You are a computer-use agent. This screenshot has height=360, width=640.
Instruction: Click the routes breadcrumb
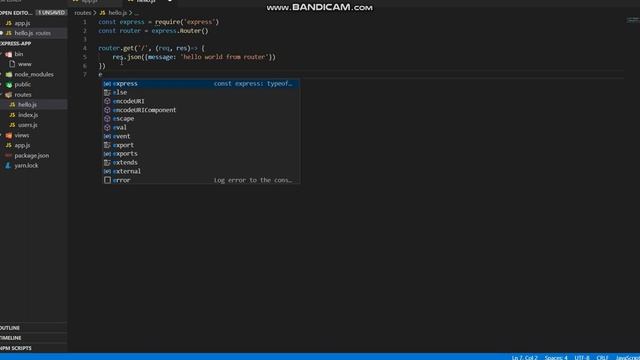click(x=83, y=13)
